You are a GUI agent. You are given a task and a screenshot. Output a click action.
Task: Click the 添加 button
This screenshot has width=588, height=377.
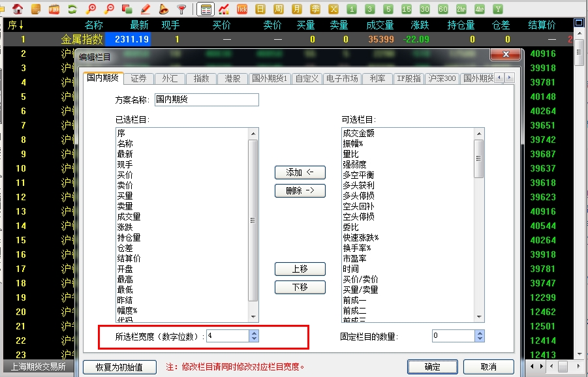click(299, 172)
